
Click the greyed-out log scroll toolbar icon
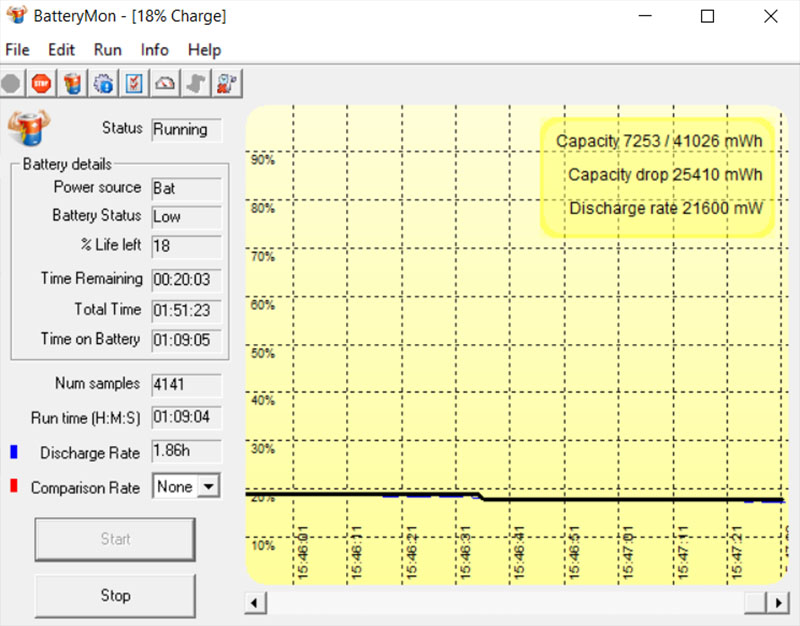click(x=196, y=83)
